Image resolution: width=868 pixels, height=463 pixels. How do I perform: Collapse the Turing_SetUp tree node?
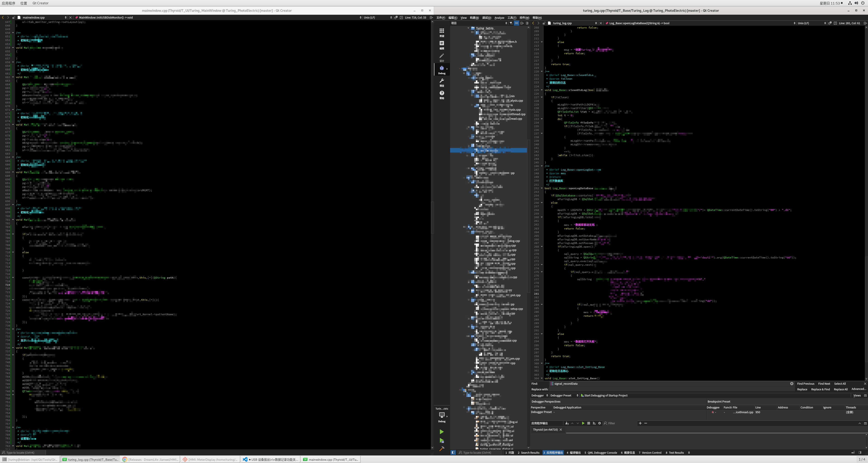click(468, 28)
